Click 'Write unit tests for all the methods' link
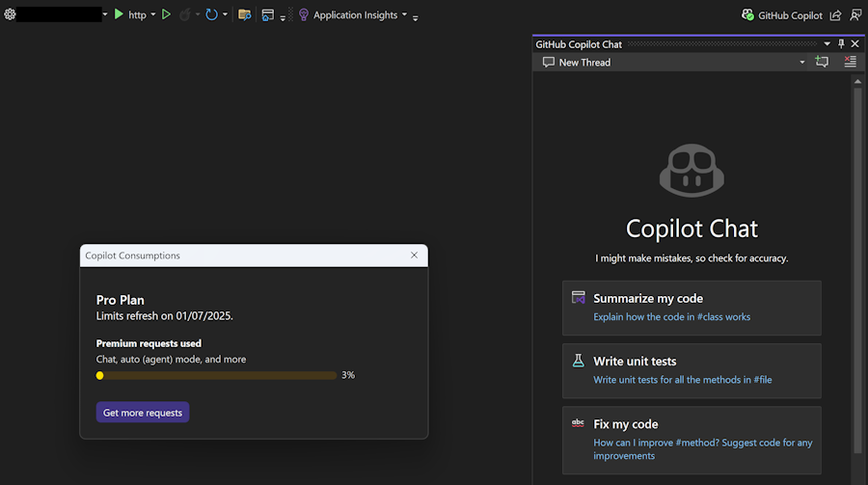 pyautogui.click(x=683, y=380)
